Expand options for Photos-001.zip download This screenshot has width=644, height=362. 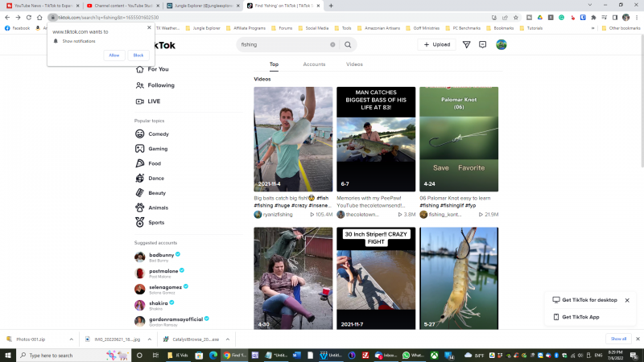[69, 339]
